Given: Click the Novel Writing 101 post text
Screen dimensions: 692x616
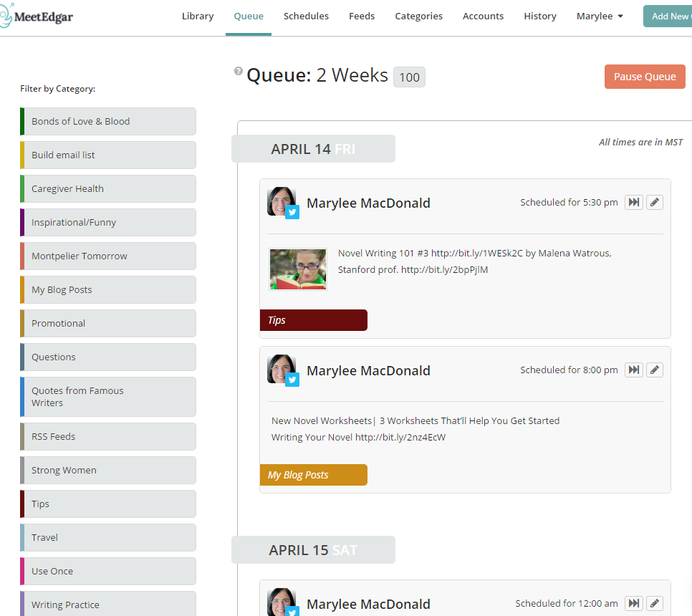Looking at the screenshot, I should [x=474, y=261].
